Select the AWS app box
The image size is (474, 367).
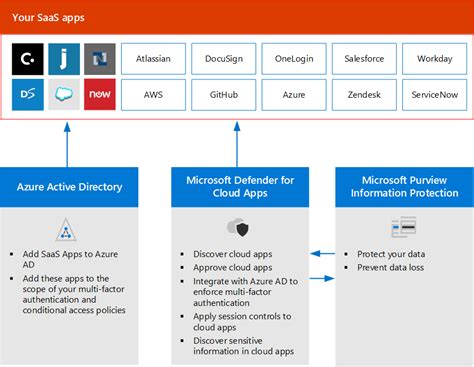coord(153,95)
